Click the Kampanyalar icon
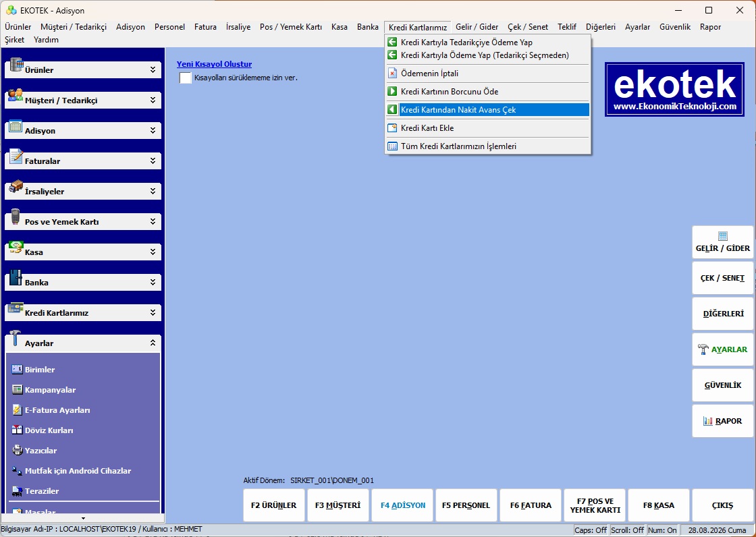Screen dimensions: 756x537 (17, 390)
